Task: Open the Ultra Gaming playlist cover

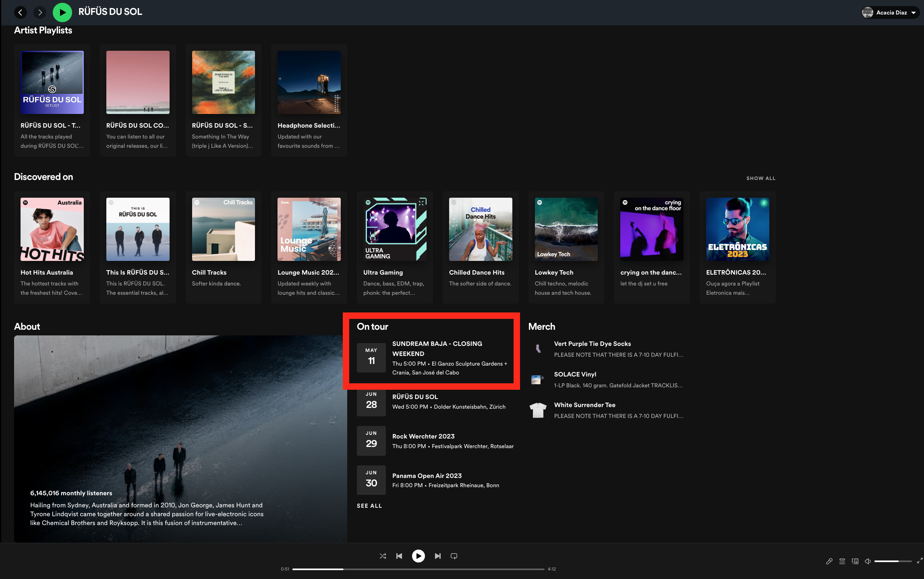Action: click(395, 229)
